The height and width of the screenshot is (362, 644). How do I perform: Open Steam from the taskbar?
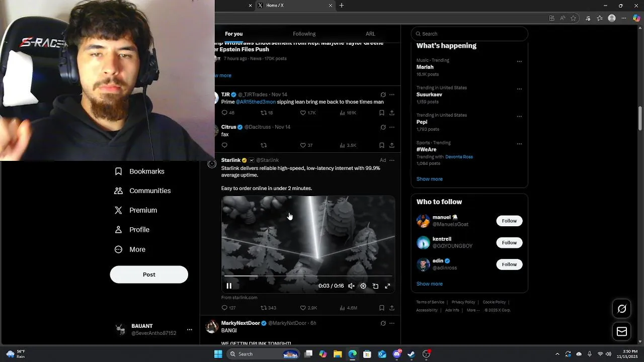pyautogui.click(x=411, y=354)
